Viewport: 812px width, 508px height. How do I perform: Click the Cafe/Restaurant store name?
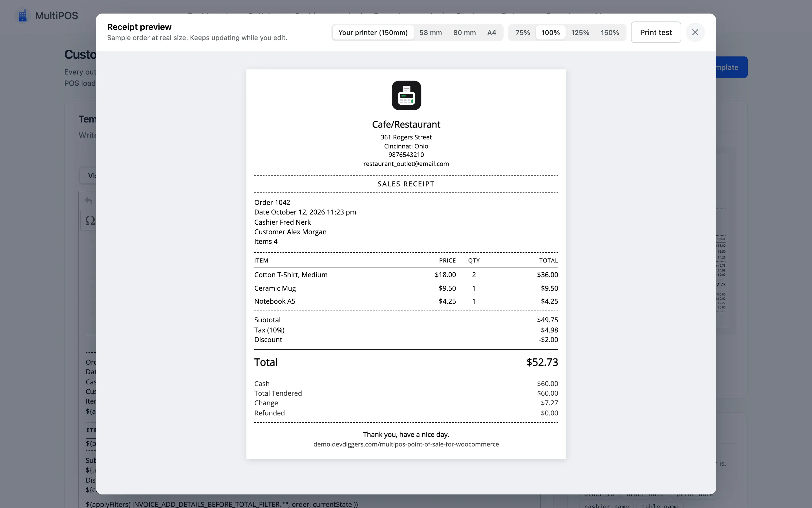(406, 124)
